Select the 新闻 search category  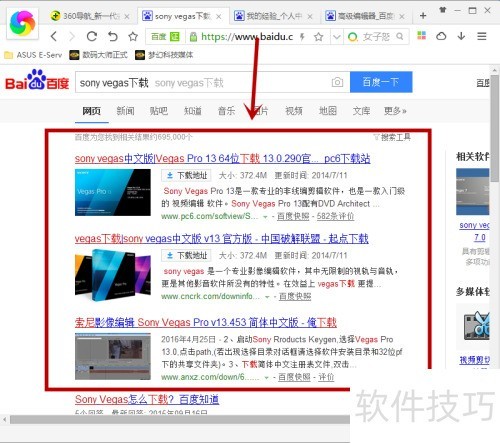(125, 111)
